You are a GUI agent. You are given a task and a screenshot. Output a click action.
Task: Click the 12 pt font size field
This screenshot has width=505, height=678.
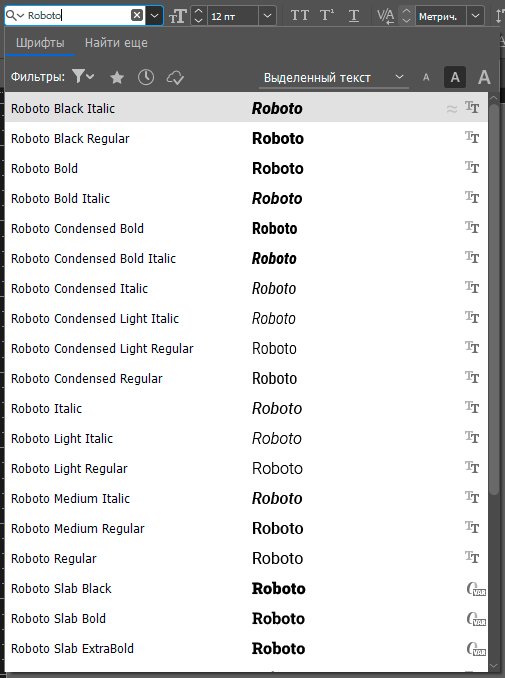233,16
